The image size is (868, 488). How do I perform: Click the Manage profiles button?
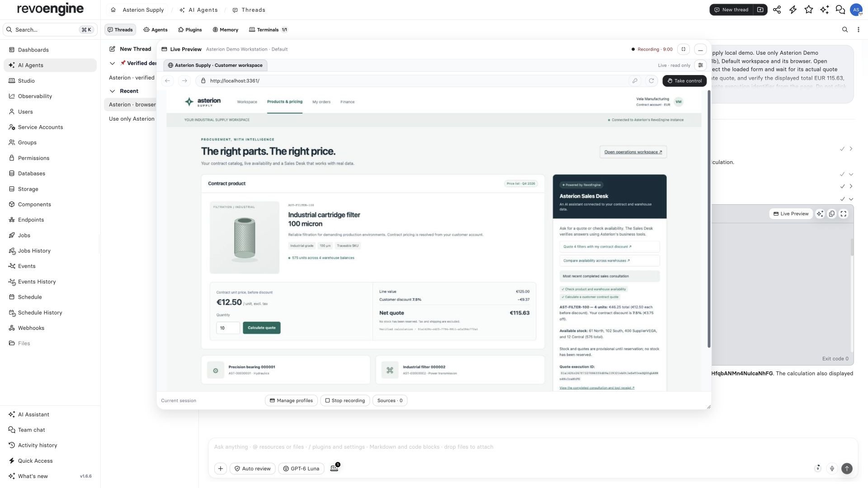pyautogui.click(x=291, y=400)
